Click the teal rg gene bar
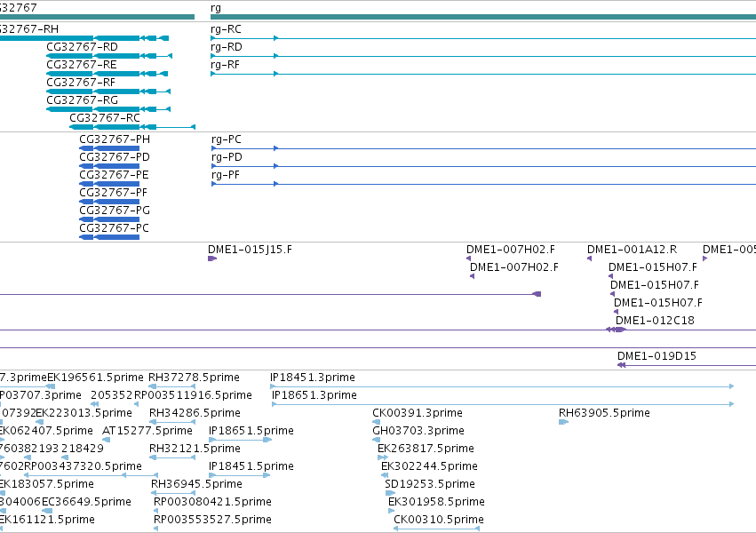The image size is (756, 533). 483,17
